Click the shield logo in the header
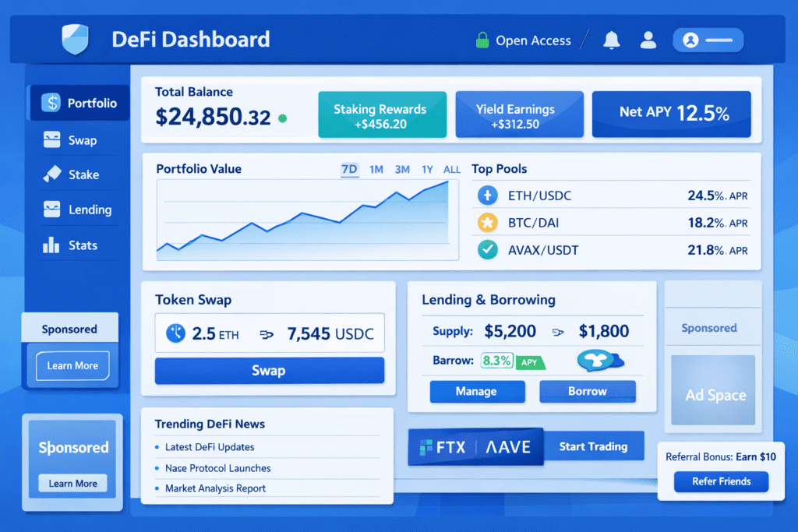 (x=75, y=40)
